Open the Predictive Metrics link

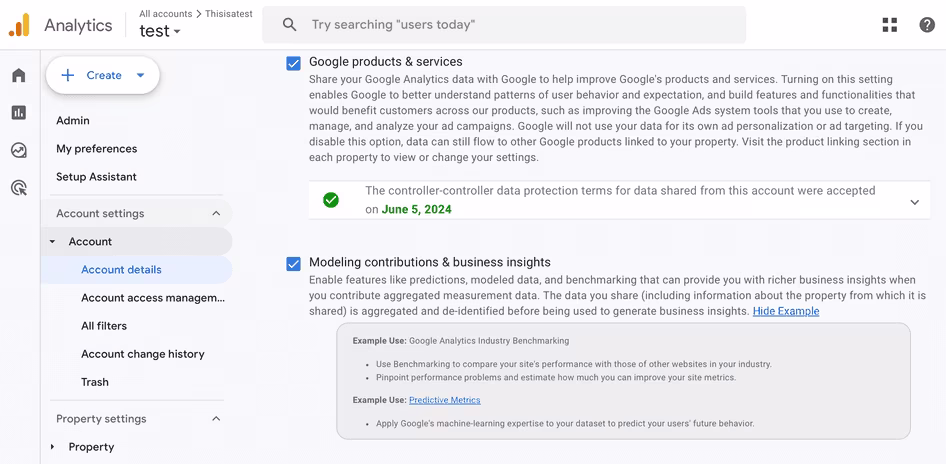(x=445, y=400)
